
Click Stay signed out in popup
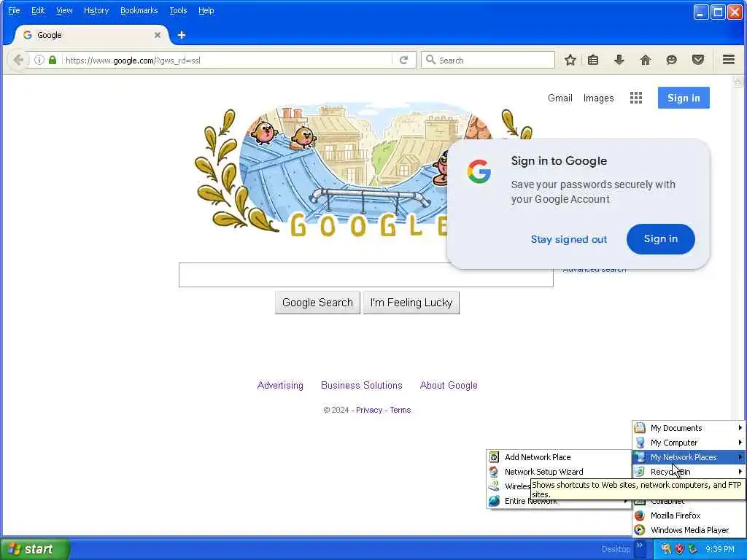(x=569, y=239)
